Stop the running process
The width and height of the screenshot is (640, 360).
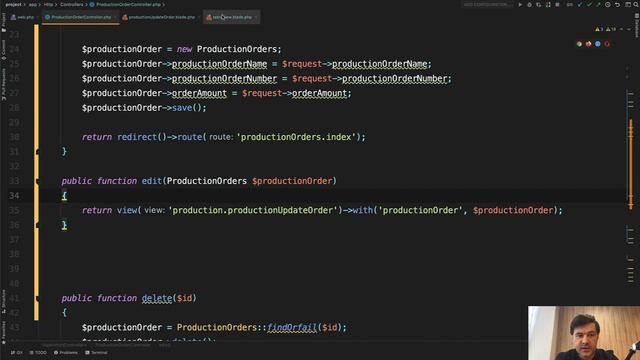557,4
